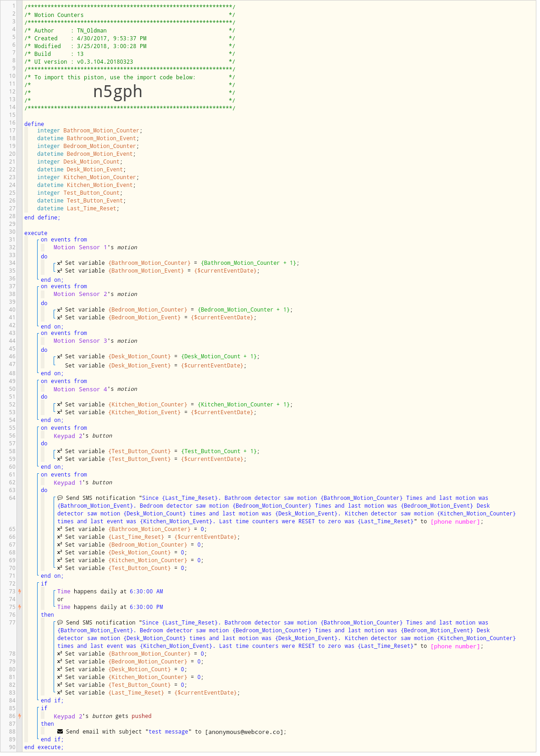Click the SMS bubble icon in Keypad 1 block

pos(60,498)
